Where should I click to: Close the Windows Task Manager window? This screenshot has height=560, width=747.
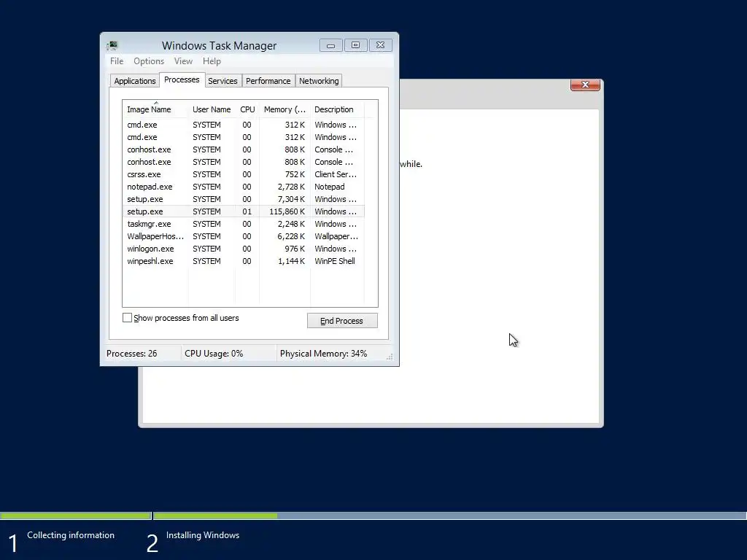click(380, 45)
